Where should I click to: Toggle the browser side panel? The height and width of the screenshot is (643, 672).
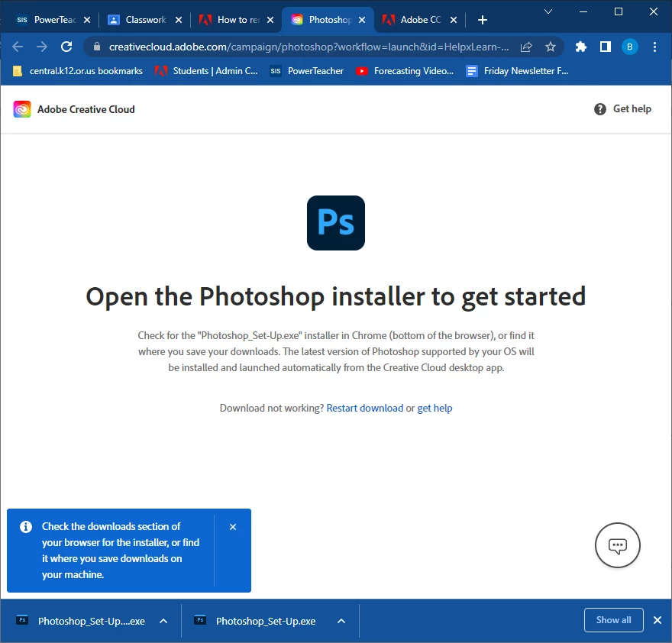605,47
